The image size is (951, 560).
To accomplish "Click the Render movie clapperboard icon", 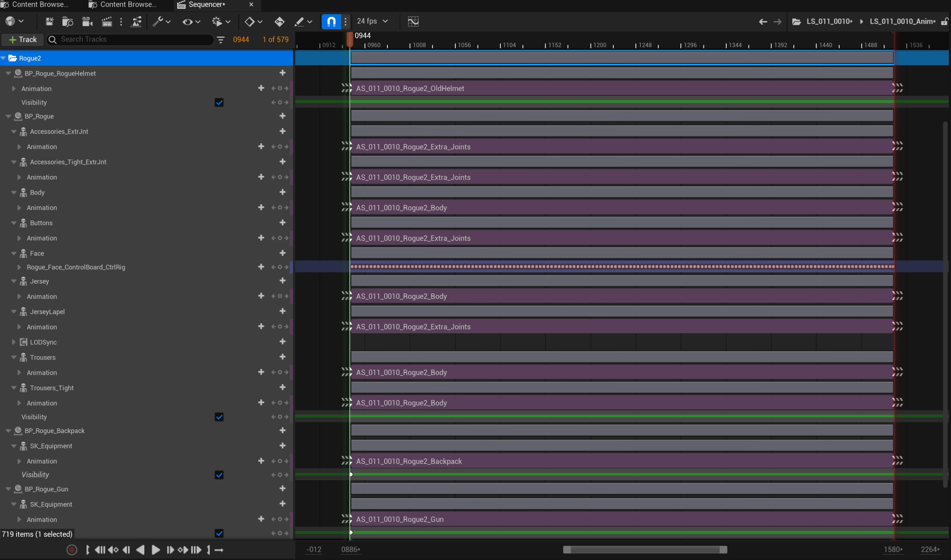I will click(x=107, y=22).
